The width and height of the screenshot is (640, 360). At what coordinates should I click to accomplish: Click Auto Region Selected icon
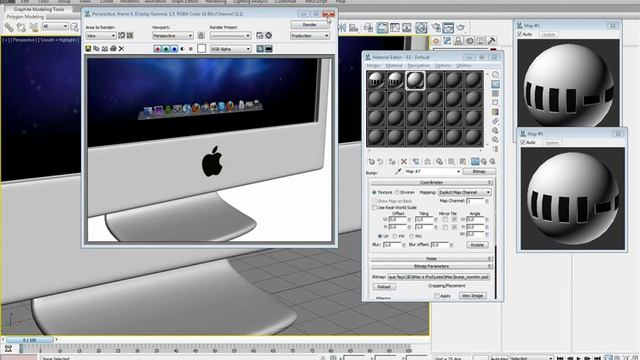pos(130,36)
